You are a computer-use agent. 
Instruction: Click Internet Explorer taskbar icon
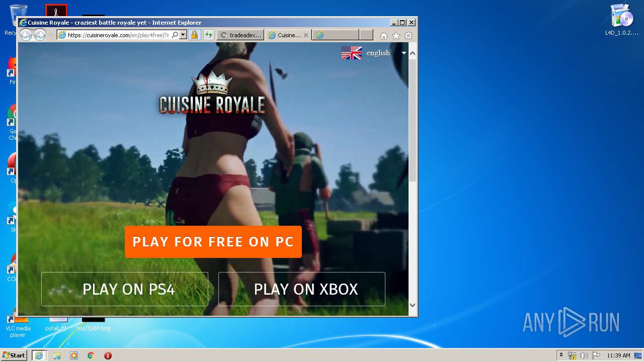click(x=39, y=355)
